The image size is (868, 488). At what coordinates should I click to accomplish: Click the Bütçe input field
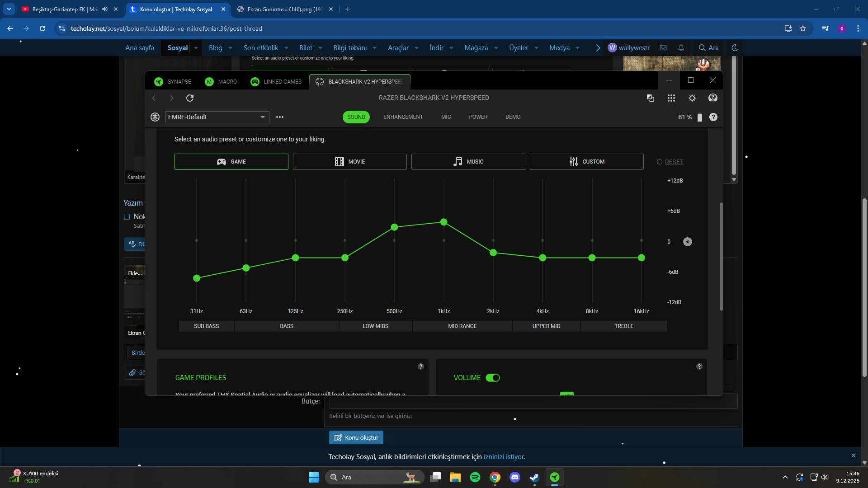pos(533,401)
